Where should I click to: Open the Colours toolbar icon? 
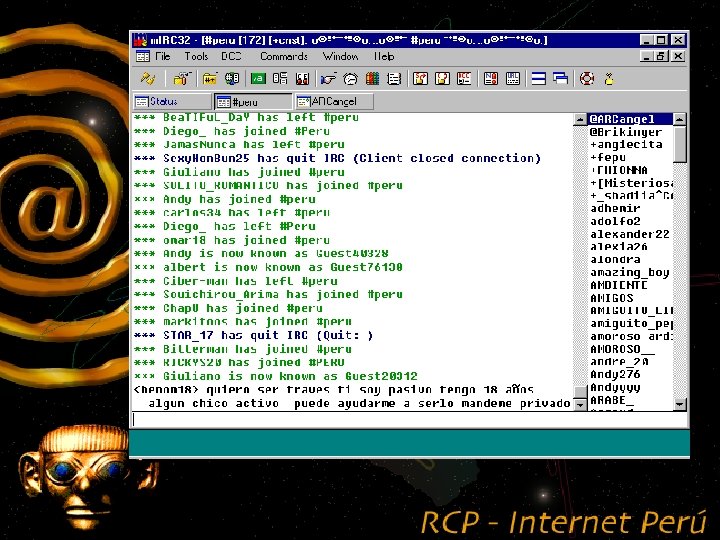click(372, 79)
